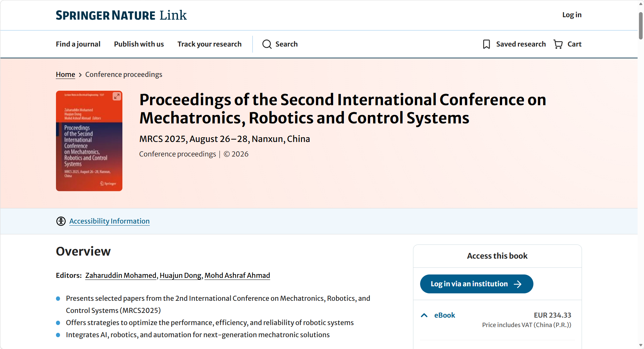Click the search magnifier icon
The width and height of the screenshot is (644, 349).
267,44
